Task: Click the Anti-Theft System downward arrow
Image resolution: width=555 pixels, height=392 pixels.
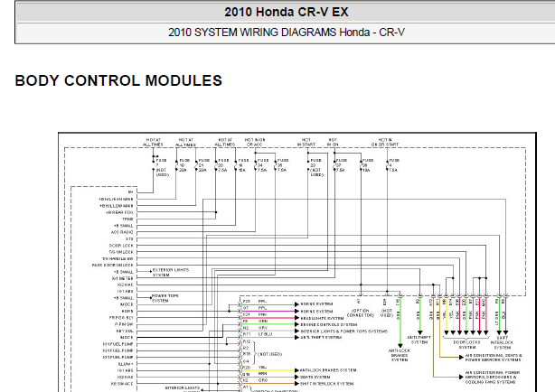Action: coord(419,332)
